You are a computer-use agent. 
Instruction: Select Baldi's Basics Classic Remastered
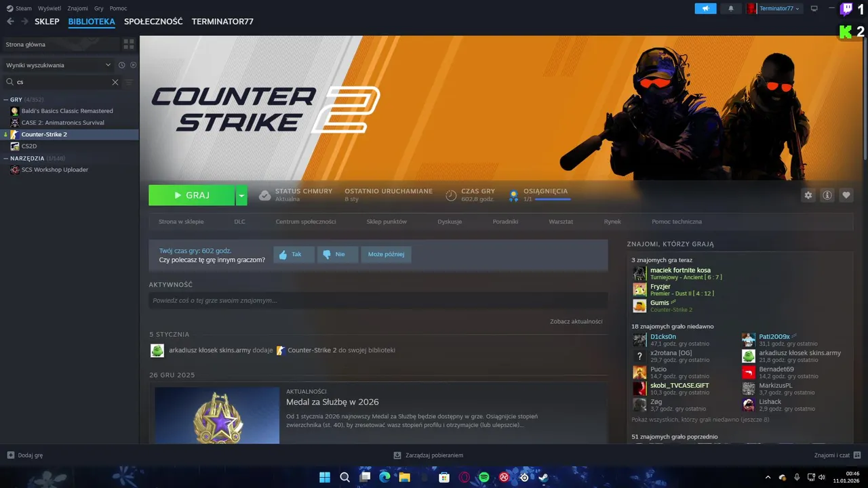click(67, 111)
